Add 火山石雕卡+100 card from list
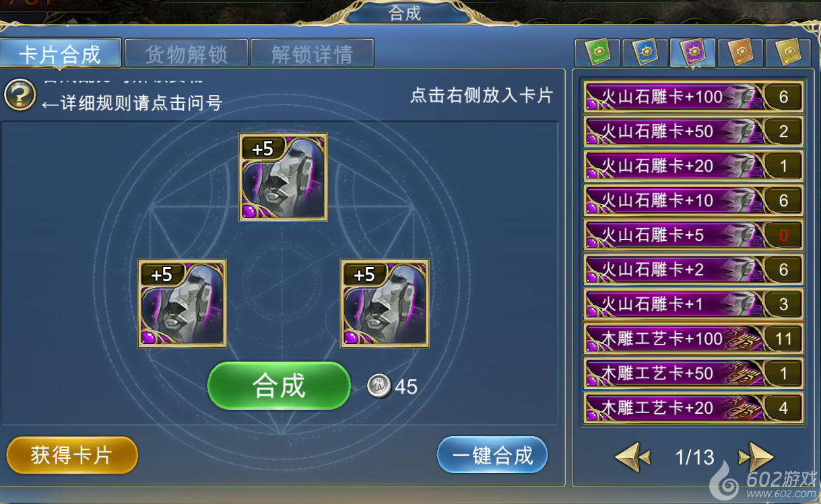 tap(694, 97)
